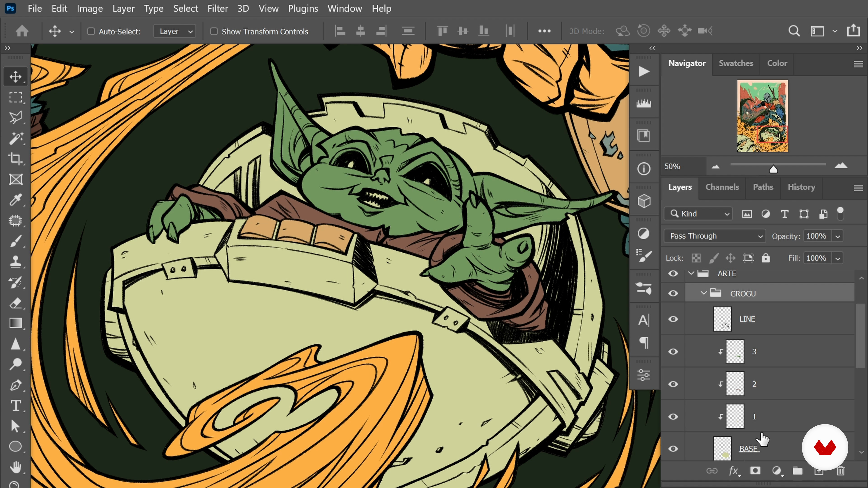This screenshot has width=868, height=488.
Task: Open the Brush Settings panel icon
Action: point(644,256)
